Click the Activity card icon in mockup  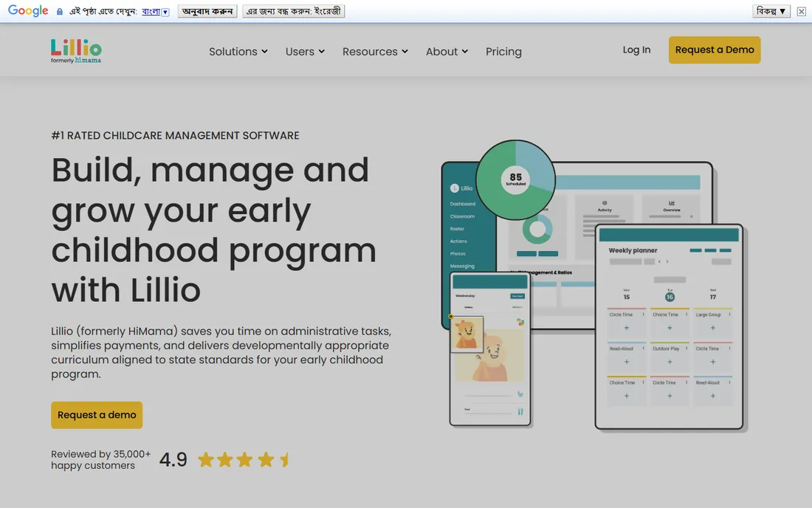coord(605,203)
